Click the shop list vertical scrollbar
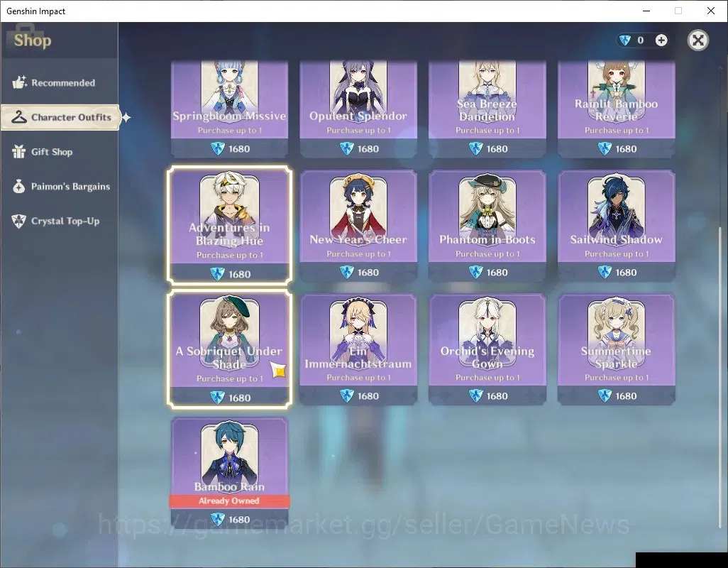The image size is (728, 568). pyautogui.click(x=720, y=377)
